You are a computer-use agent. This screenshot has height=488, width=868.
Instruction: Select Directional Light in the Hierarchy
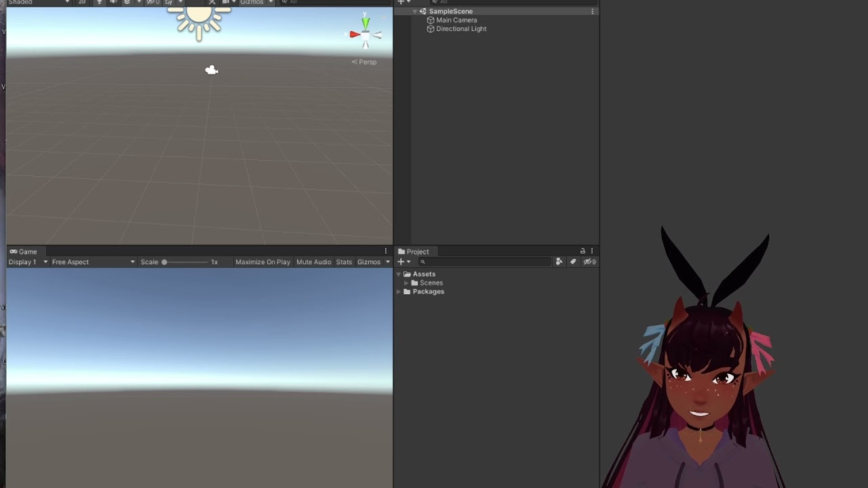click(x=461, y=29)
